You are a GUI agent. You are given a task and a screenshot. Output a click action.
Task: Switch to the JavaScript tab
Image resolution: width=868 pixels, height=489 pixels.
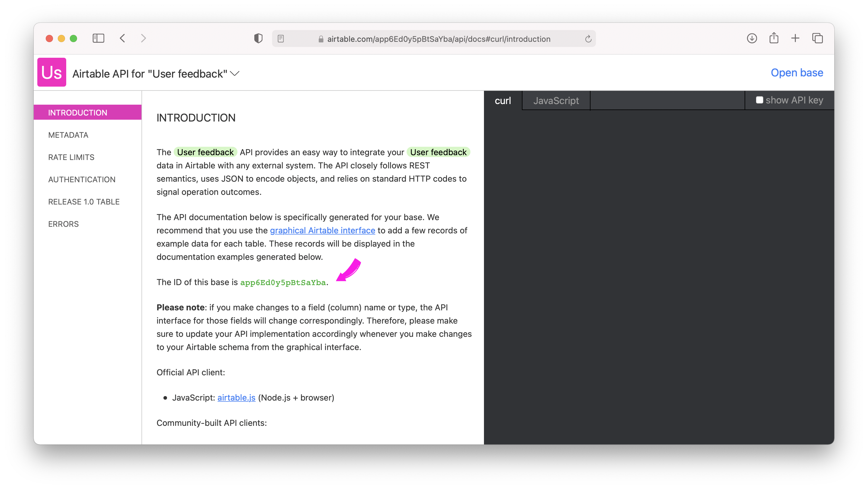(x=556, y=100)
